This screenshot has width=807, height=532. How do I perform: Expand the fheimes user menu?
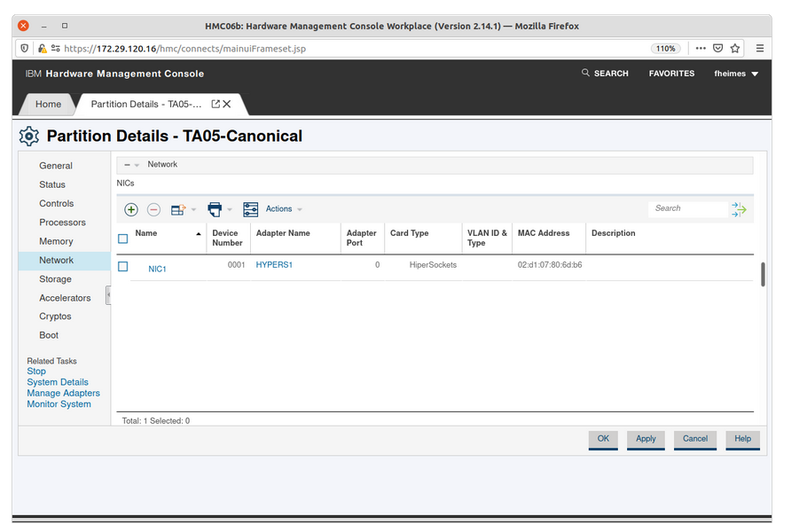[x=736, y=74]
